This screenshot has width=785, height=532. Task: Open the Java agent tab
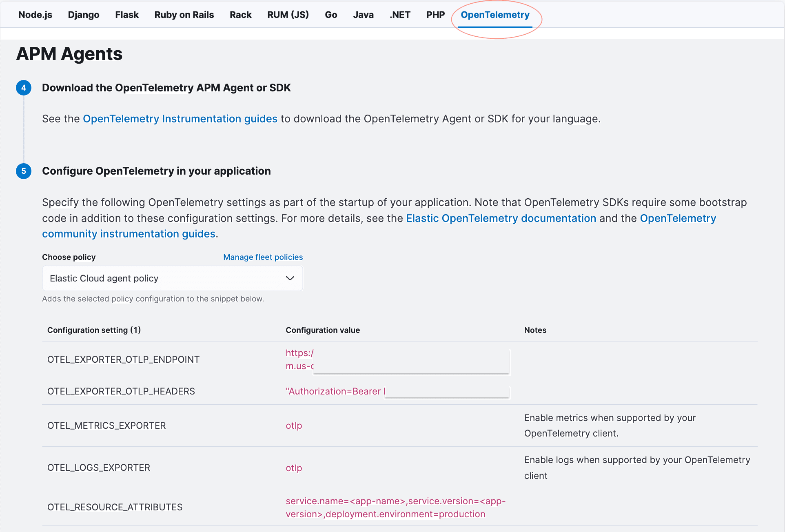(363, 15)
